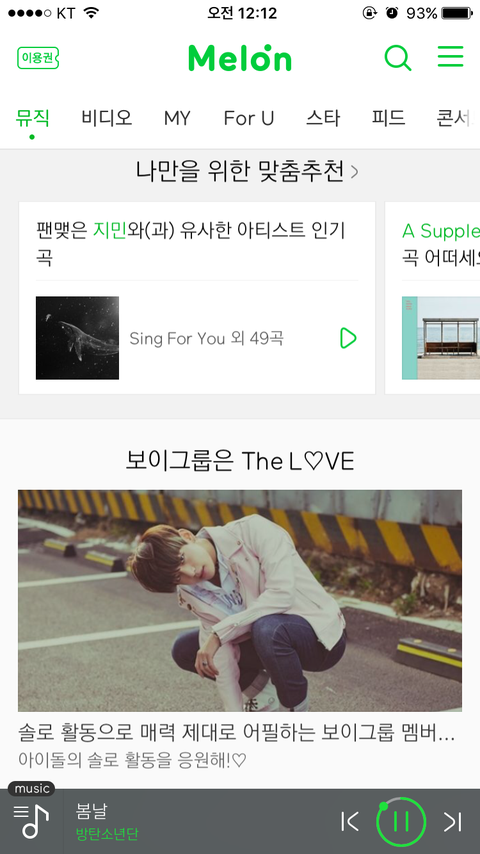Skip to the next track

click(452, 821)
